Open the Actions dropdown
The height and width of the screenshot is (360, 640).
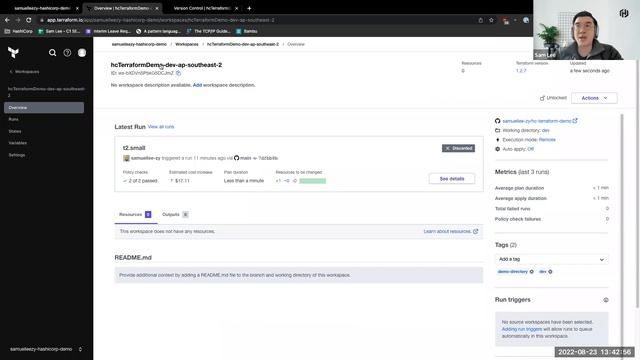tap(594, 98)
